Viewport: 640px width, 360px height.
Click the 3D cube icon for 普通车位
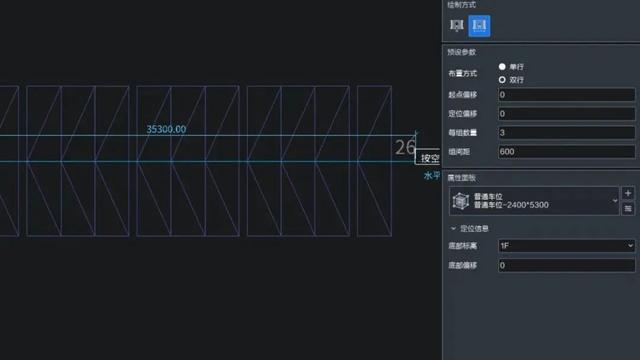click(461, 201)
